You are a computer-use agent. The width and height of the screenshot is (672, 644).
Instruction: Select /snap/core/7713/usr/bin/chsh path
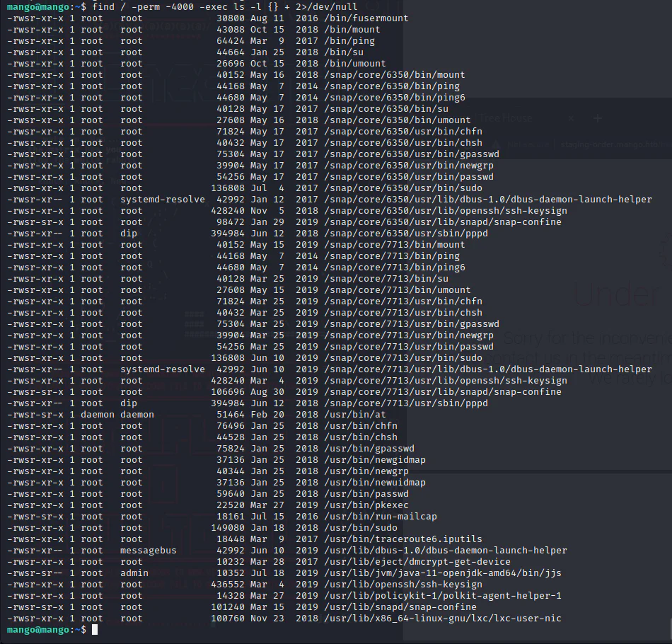pyautogui.click(x=403, y=313)
